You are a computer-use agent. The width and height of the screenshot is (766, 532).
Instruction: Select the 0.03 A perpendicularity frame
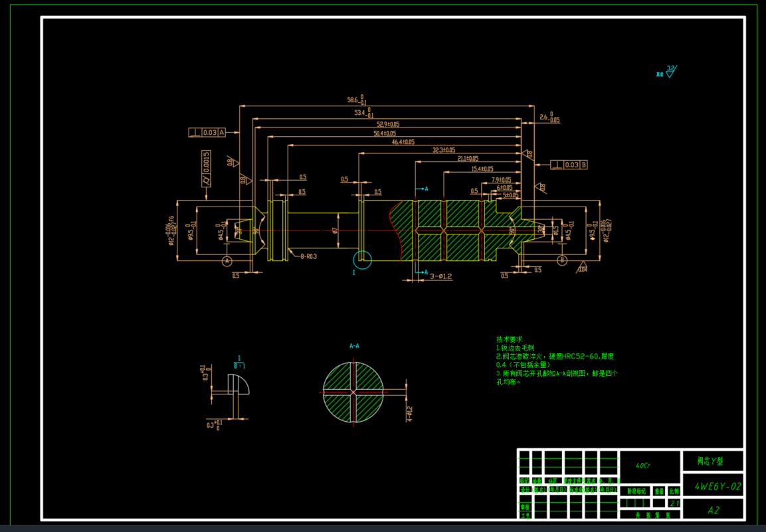tap(207, 132)
